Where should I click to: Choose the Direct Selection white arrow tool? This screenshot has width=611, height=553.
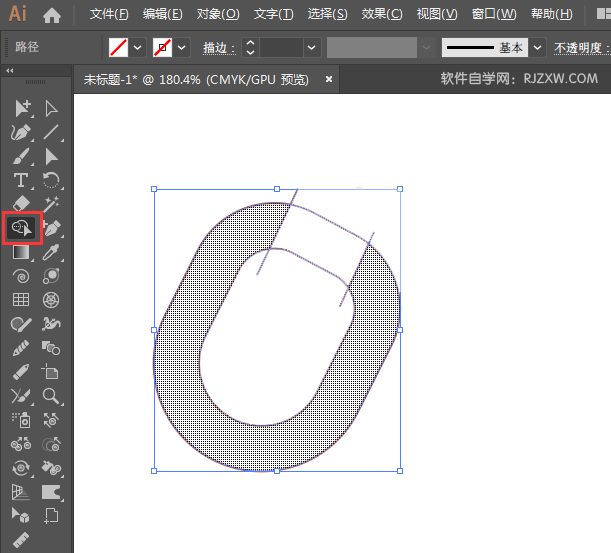tap(52, 108)
